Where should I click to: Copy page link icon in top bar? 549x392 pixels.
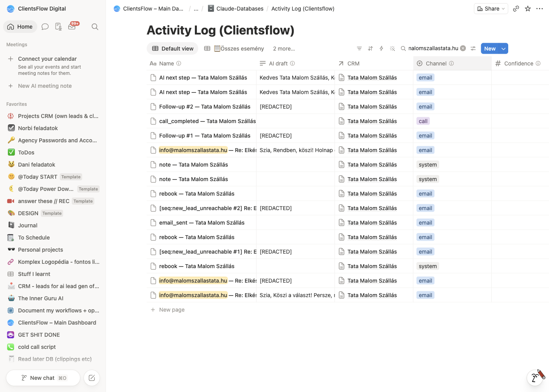[x=516, y=9]
